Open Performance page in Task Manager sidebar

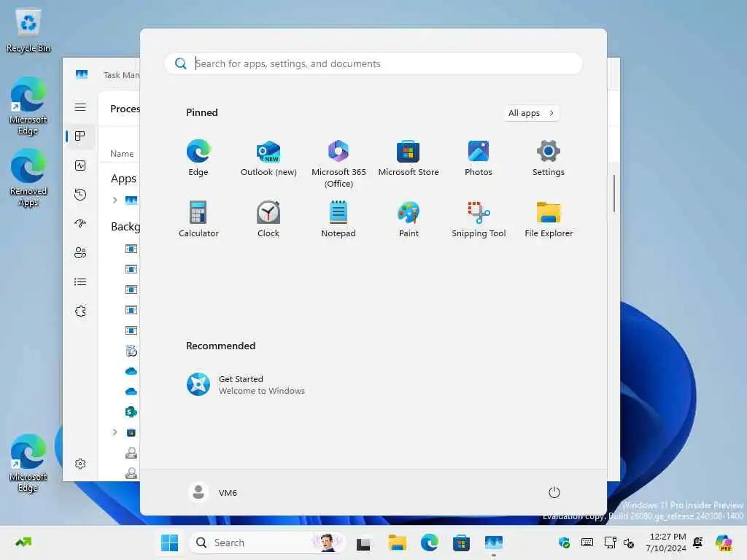pyautogui.click(x=80, y=166)
